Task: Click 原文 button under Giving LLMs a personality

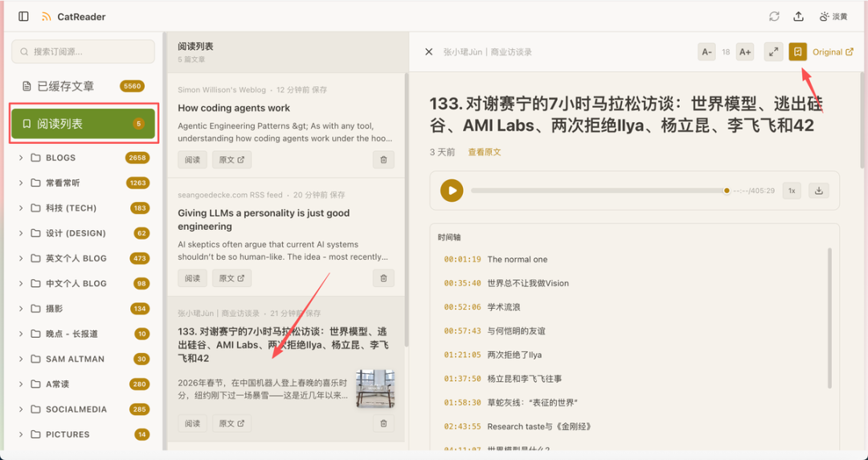Action: pyautogui.click(x=232, y=278)
